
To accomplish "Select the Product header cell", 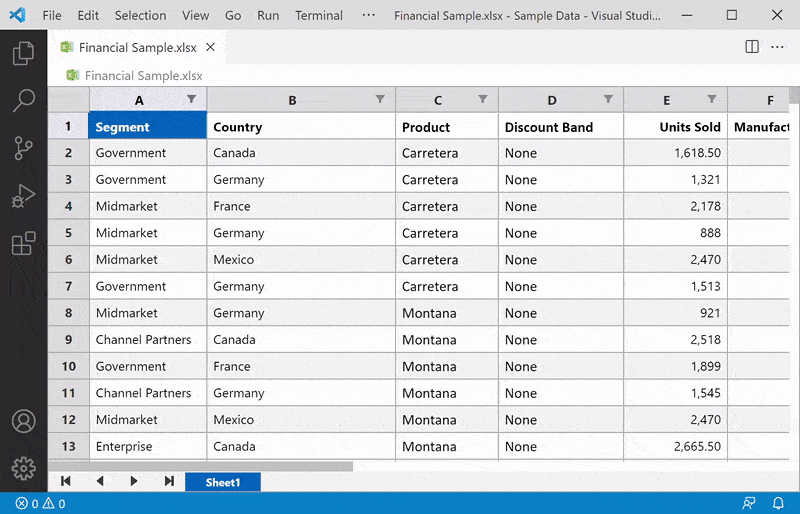I will 447,126.
